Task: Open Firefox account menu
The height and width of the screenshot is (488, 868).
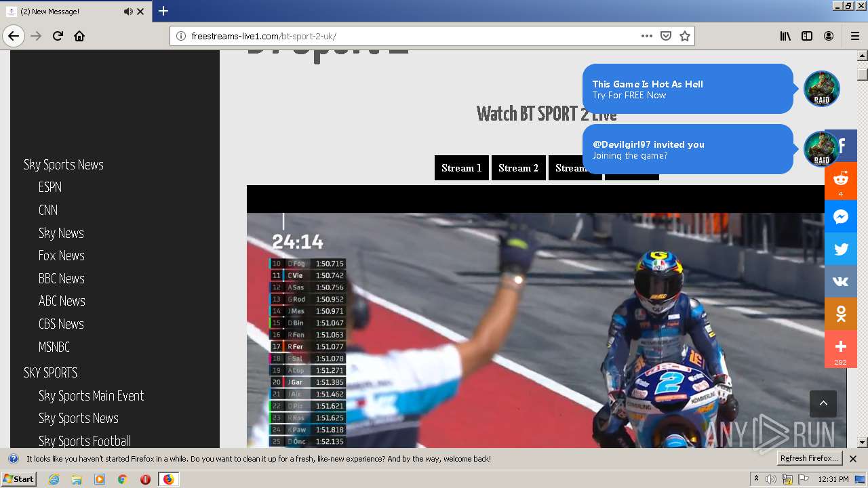Action: (x=829, y=36)
